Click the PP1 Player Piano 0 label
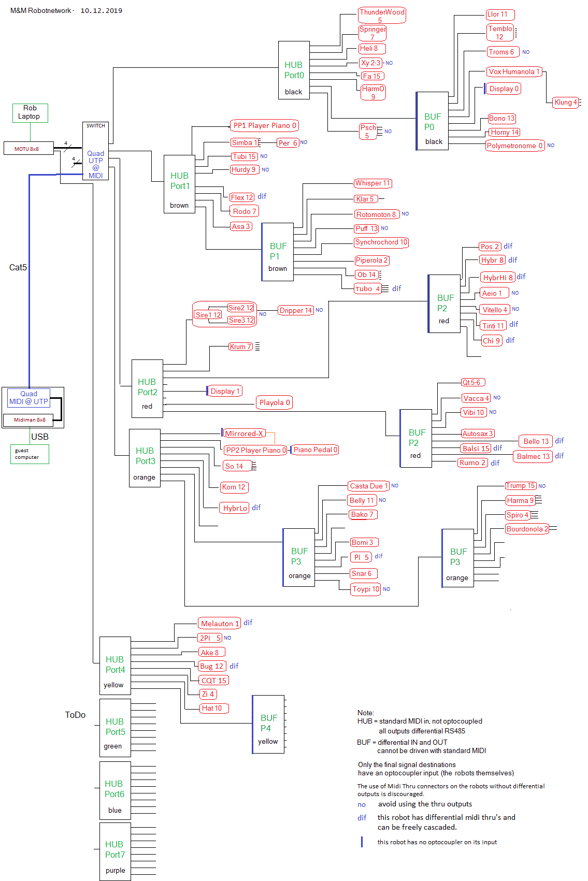 click(x=265, y=125)
